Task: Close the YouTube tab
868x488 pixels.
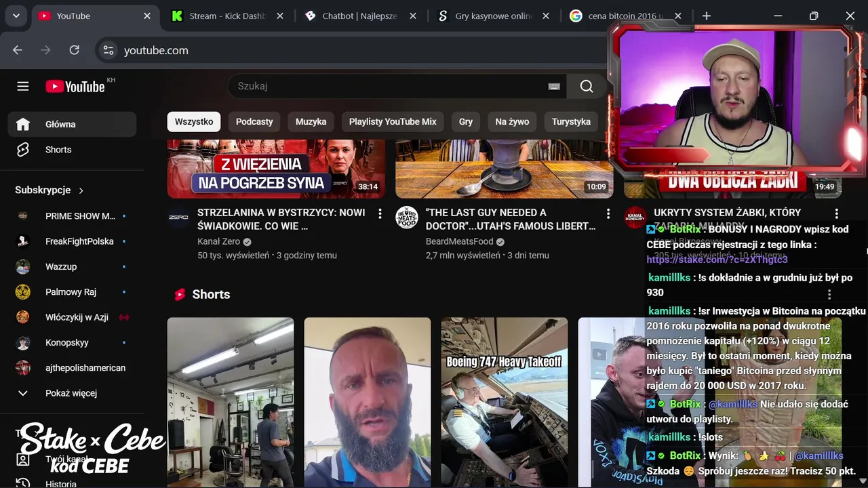Action: pyautogui.click(x=147, y=16)
